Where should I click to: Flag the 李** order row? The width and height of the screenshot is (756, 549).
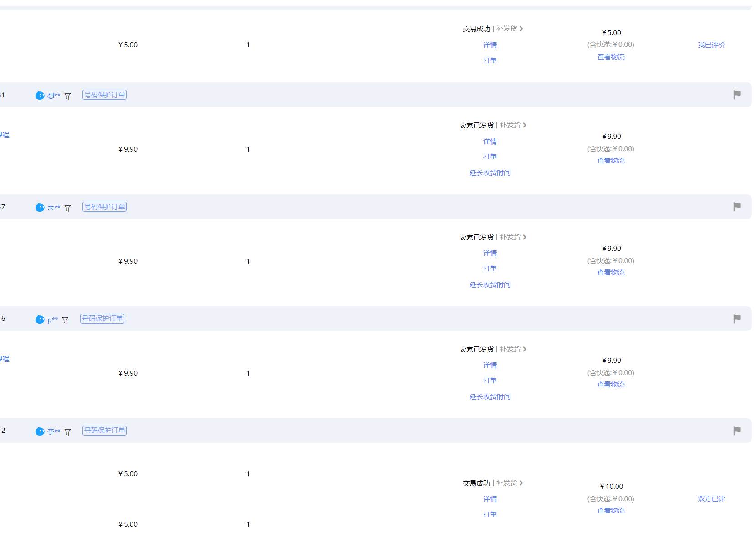(738, 430)
